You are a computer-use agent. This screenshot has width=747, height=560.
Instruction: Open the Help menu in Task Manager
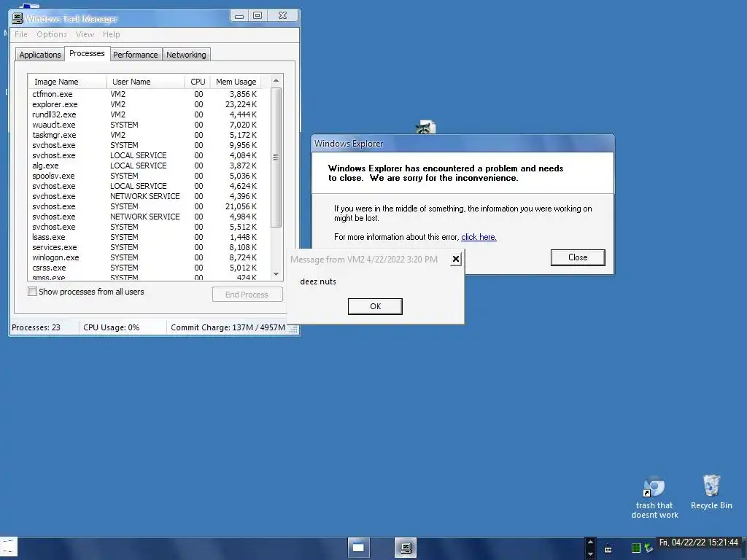(x=112, y=34)
